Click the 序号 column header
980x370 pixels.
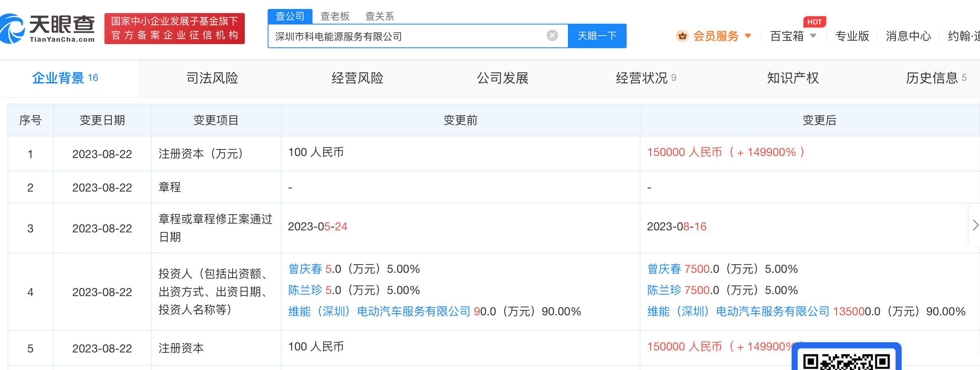tap(31, 120)
